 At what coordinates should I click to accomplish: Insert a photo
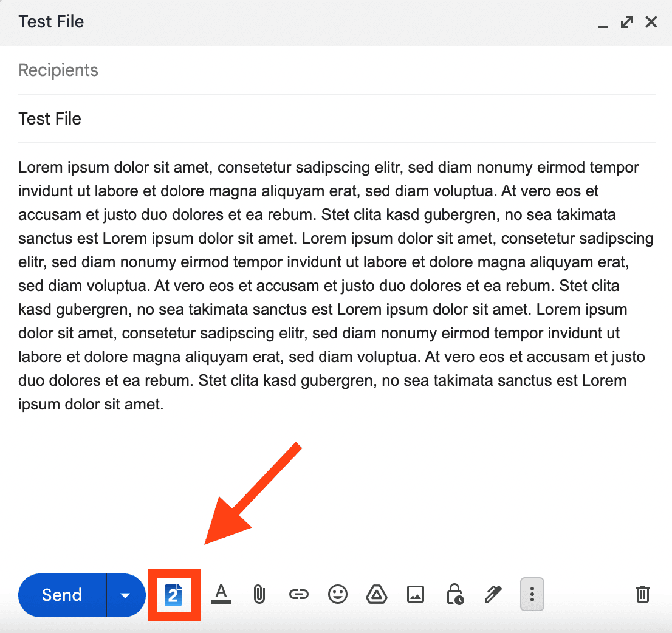pyautogui.click(x=416, y=595)
